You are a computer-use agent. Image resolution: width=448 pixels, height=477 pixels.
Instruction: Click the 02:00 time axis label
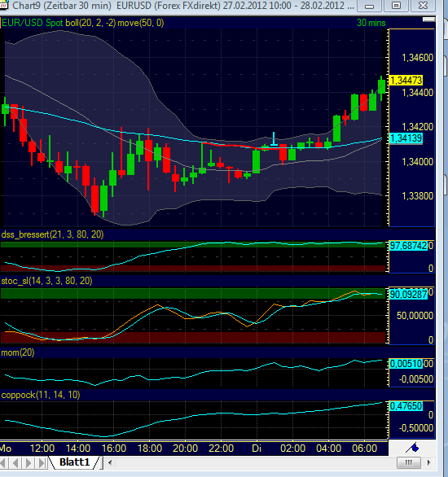292,448
